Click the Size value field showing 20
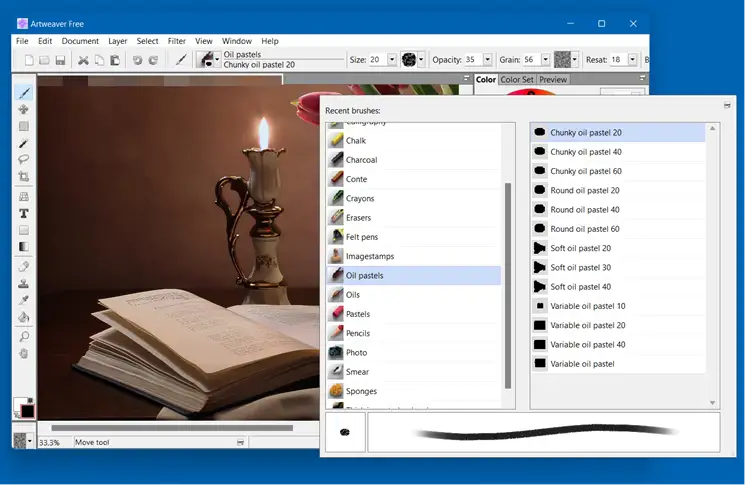The height and width of the screenshot is (486, 745). 378,59
